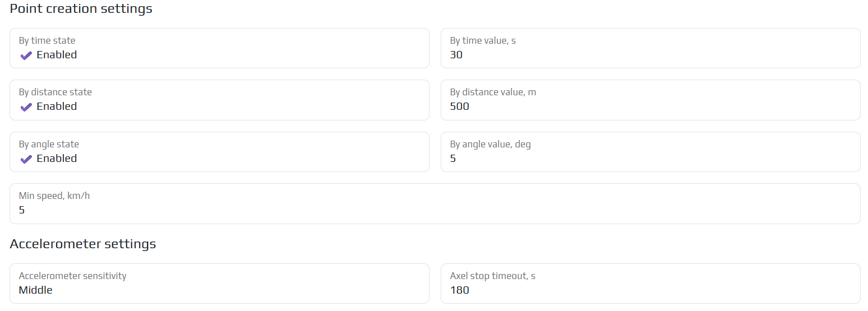Click the "By distance value, m" label
The height and width of the screenshot is (311, 868).
(493, 92)
